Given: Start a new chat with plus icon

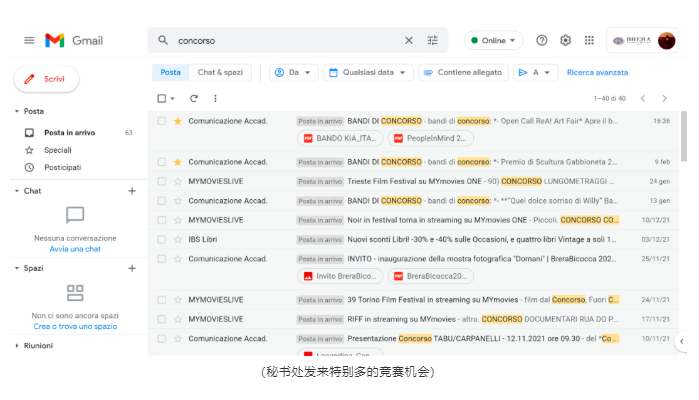Looking at the screenshot, I should pyautogui.click(x=132, y=191).
